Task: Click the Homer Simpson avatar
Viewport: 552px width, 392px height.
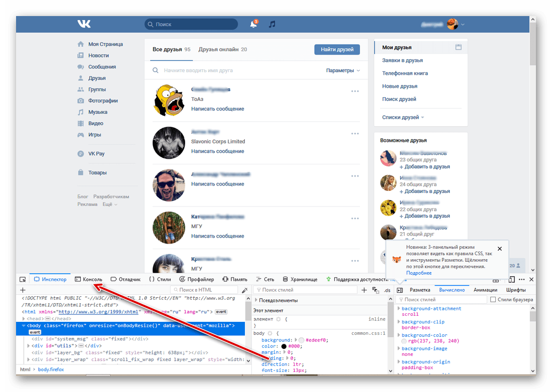Action: pyautogui.click(x=169, y=100)
